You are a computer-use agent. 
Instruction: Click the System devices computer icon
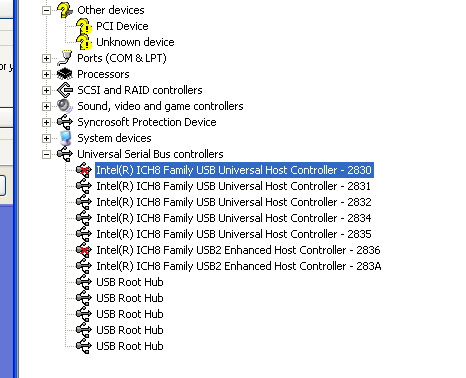point(65,138)
